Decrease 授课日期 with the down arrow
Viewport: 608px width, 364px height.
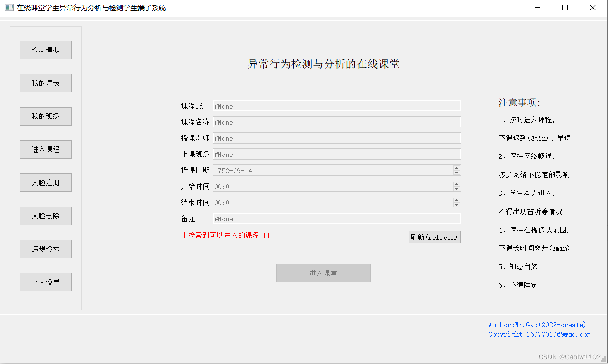coord(456,173)
